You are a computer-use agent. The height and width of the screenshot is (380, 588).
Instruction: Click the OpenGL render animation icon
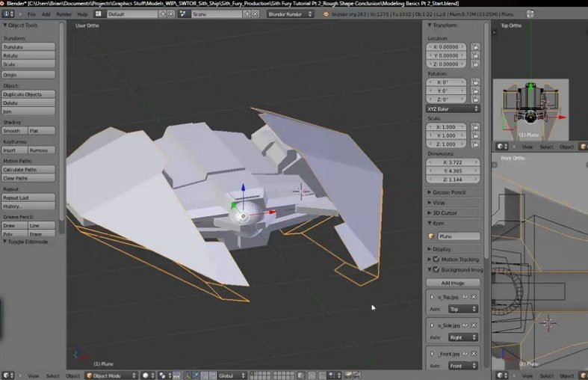pyautogui.click(x=356, y=375)
